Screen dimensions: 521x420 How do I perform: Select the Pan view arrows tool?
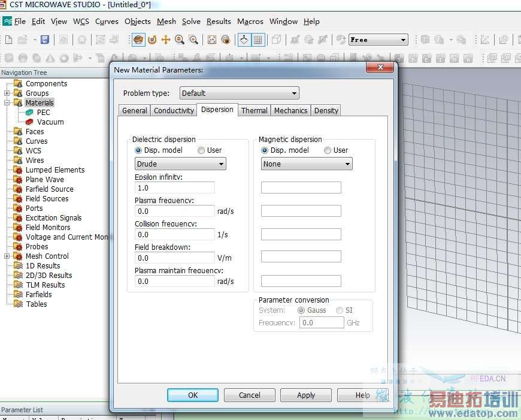click(166, 40)
